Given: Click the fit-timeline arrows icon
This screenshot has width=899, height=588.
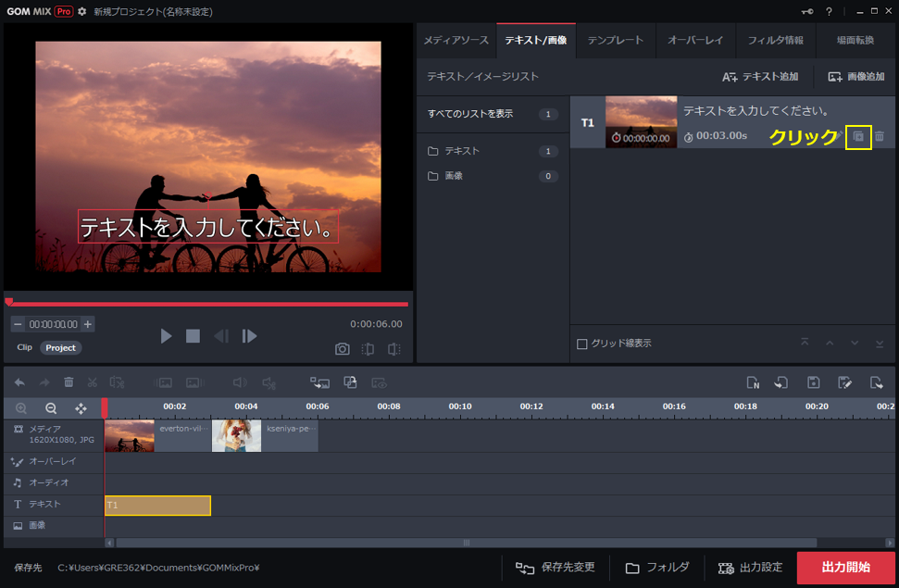Looking at the screenshot, I should [x=81, y=408].
